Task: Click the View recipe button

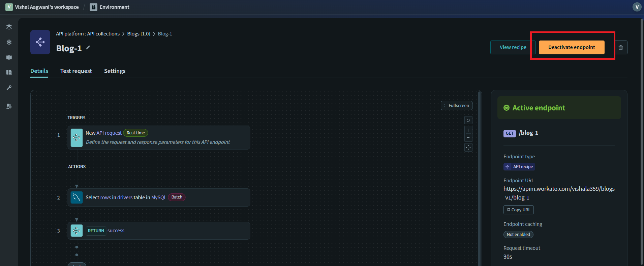Action: 513,47
